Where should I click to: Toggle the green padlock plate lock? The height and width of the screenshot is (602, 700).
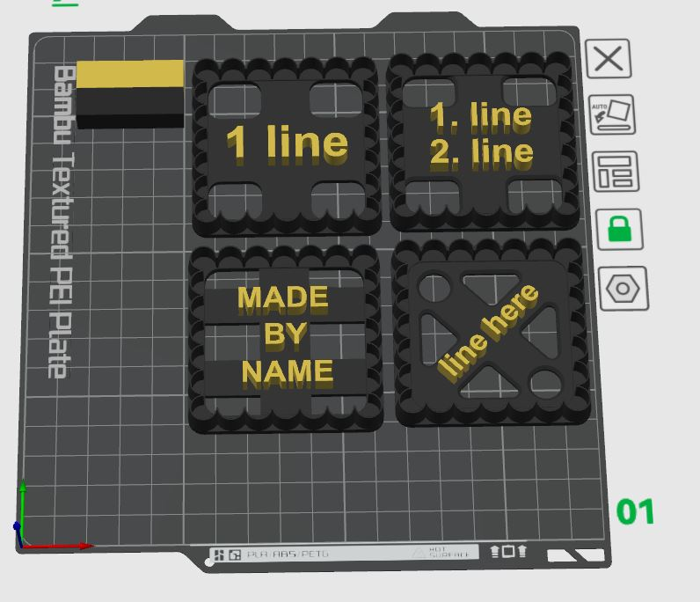pos(620,229)
